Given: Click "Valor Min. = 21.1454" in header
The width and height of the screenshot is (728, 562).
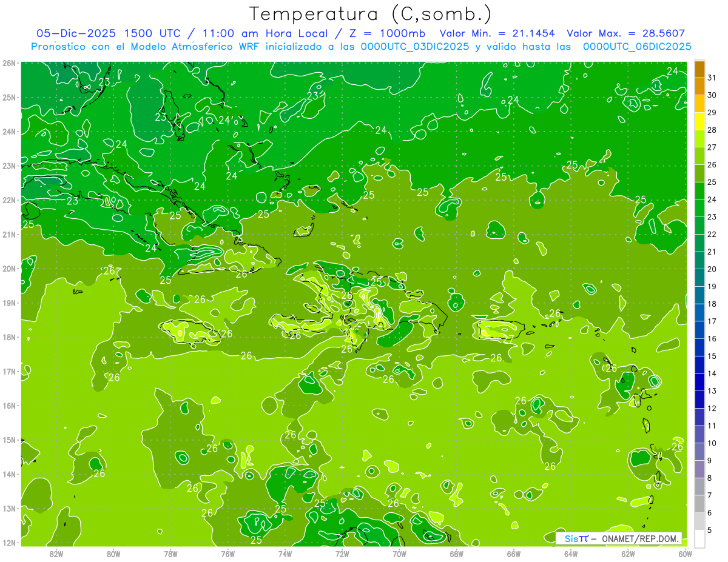Looking at the screenshot, I should coord(497,33).
